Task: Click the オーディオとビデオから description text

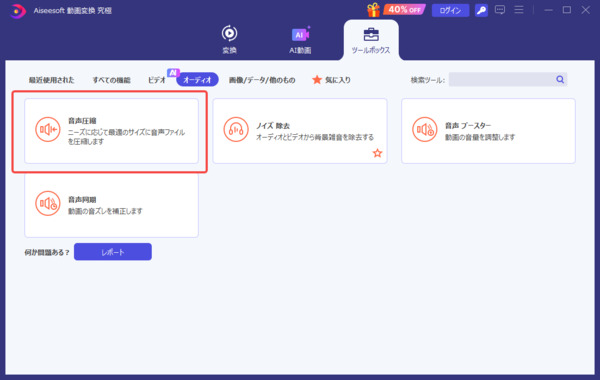Action: click(x=315, y=137)
